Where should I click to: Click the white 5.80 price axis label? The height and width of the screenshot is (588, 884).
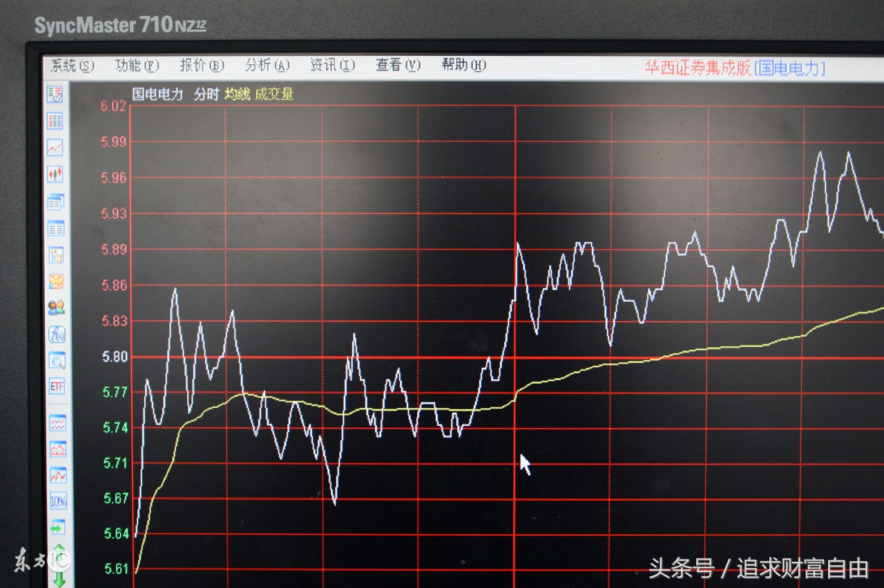(115, 357)
